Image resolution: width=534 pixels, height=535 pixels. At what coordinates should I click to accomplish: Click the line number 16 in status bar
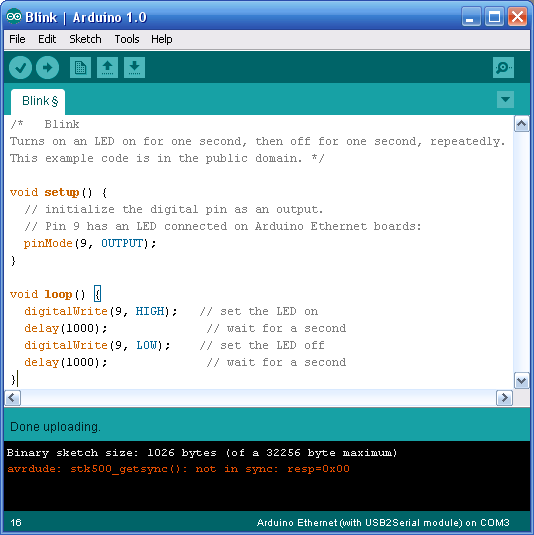coord(16,523)
